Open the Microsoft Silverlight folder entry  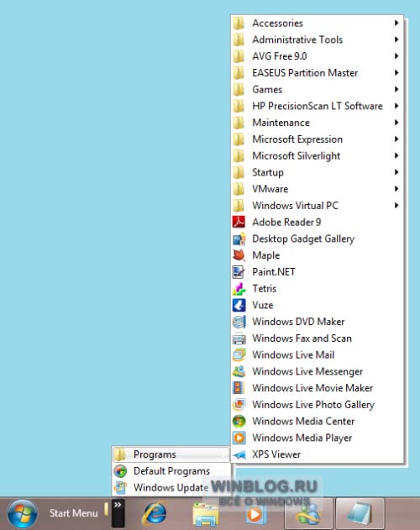[318, 155]
